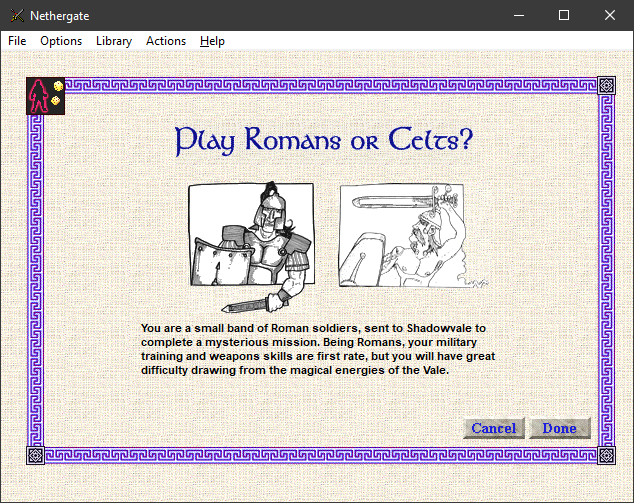The height and width of the screenshot is (503, 634).
Task: Open the Help menu
Action: tap(212, 41)
